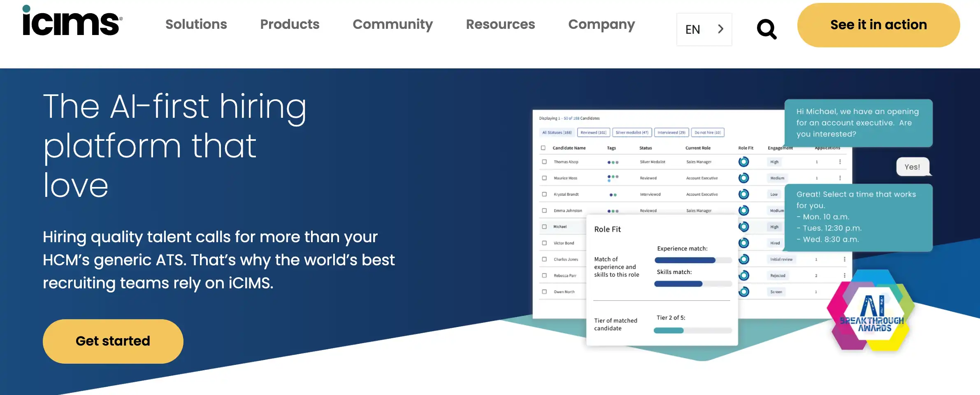
Task: Click Role Fit ring in Owen North row
Action: pyautogui.click(x=743, y=292)
